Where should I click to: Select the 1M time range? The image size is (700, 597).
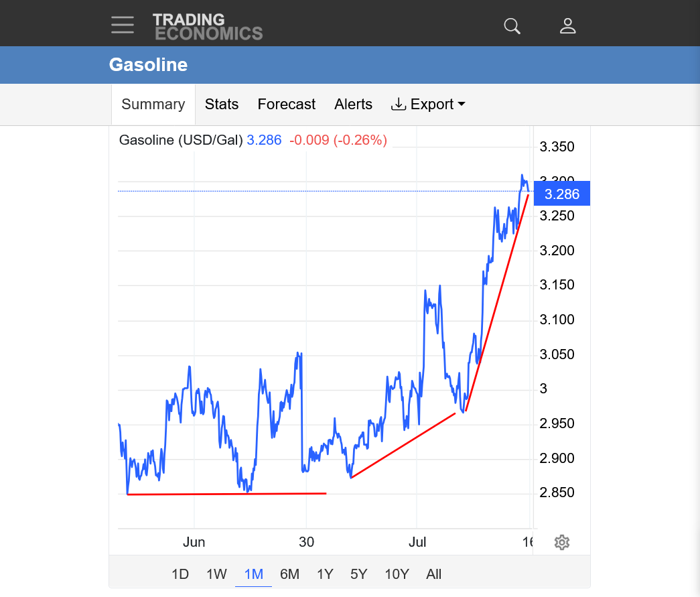254,574
